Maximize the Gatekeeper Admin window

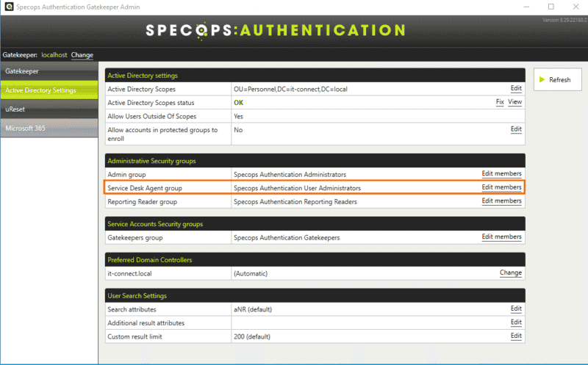pos(551,7)
